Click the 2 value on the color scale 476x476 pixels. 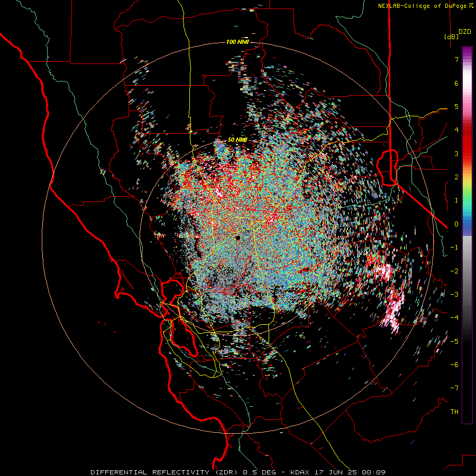click(456, 177)
